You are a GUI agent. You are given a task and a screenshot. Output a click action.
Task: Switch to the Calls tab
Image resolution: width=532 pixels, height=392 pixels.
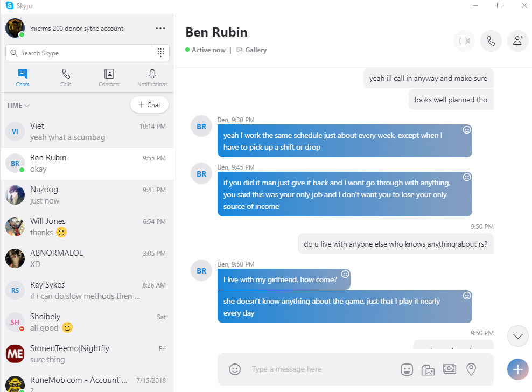pyautogui.click(x=66, y=78)
